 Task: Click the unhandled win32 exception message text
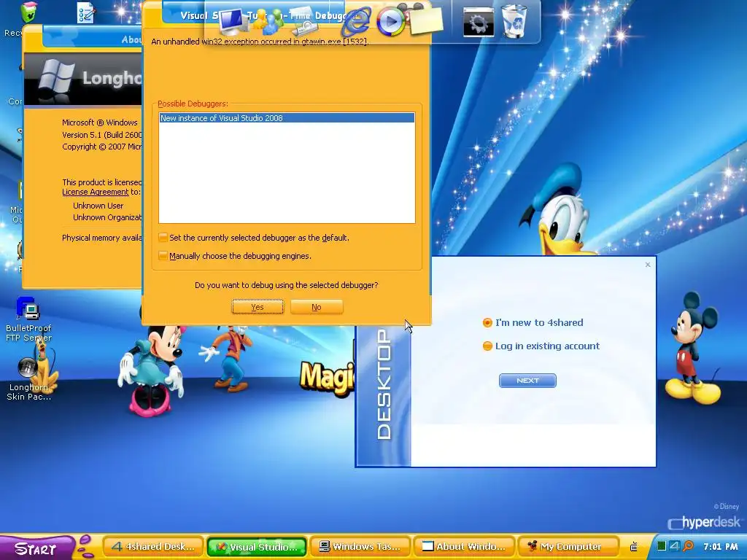point(260,42)
